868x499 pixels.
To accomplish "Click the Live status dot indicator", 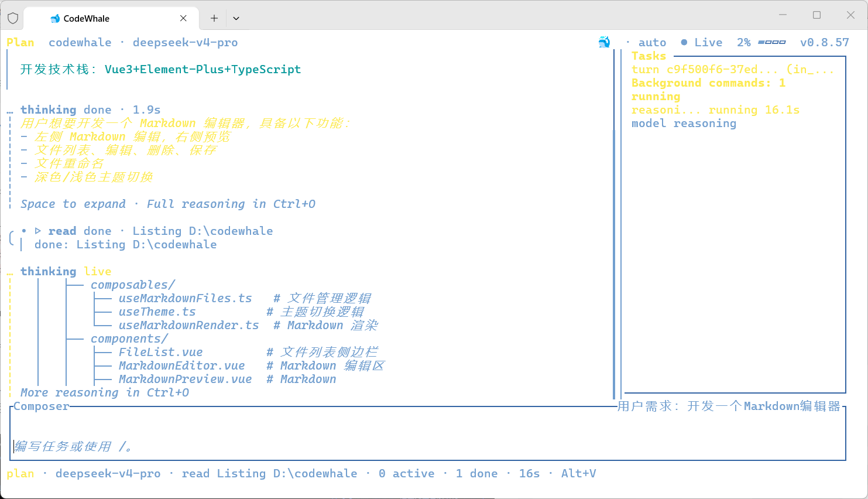I will [x=684, y=42].
